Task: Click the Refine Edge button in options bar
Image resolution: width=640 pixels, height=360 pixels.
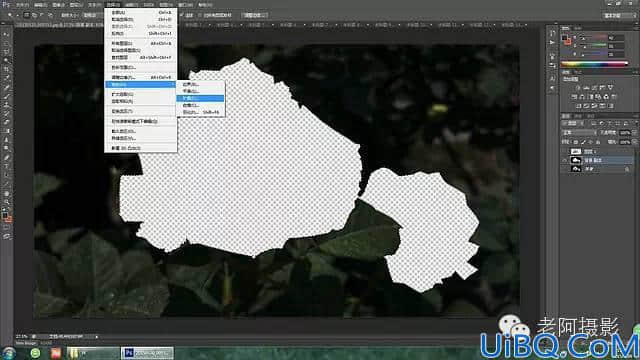Action: [x=254, y=15]
